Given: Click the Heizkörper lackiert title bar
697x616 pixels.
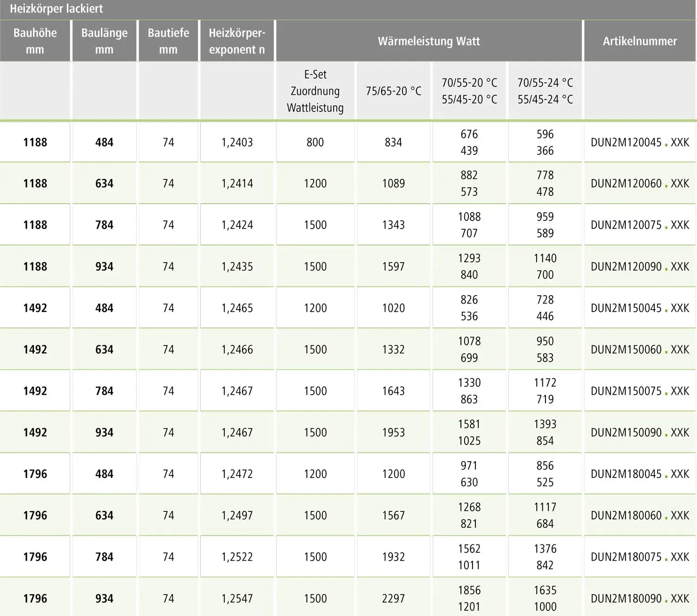Looking at the screenshot, I should click(x=348, y=9).
